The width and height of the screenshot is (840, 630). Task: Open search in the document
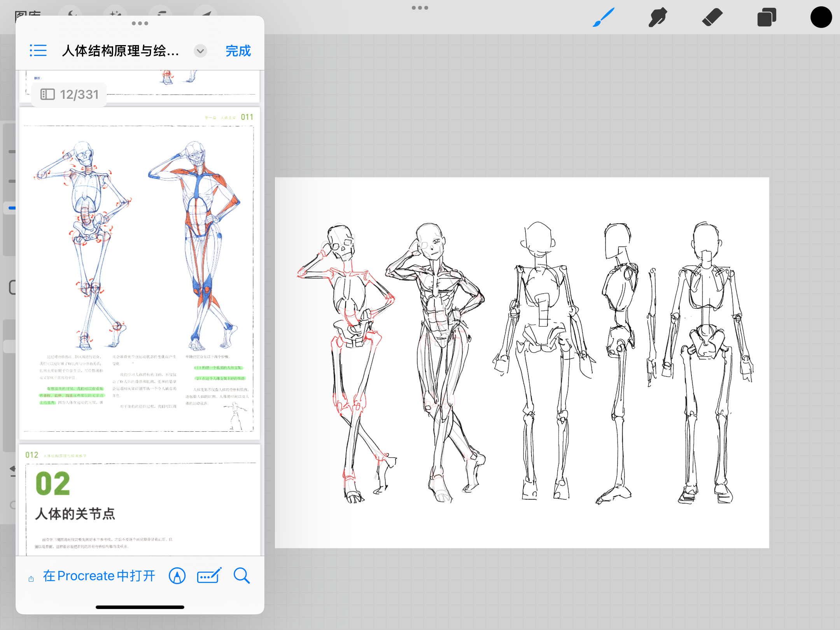[241, 576]
